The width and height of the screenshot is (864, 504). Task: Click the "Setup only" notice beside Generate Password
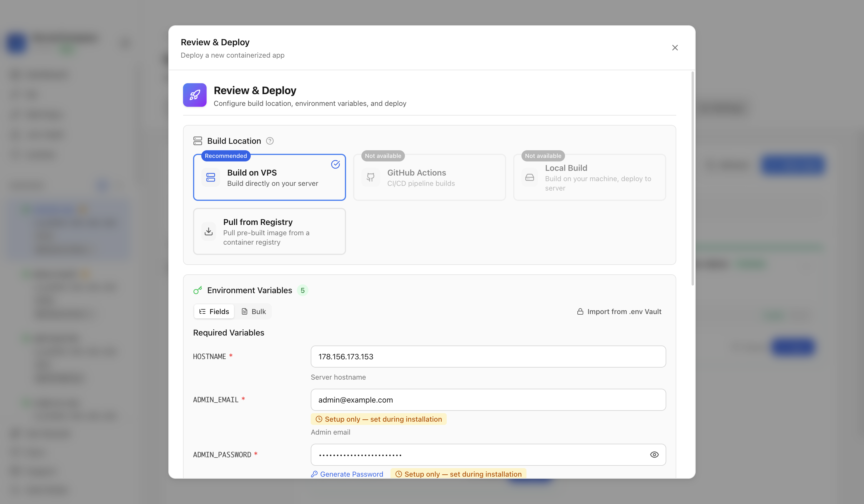click(x=458, y=474)
